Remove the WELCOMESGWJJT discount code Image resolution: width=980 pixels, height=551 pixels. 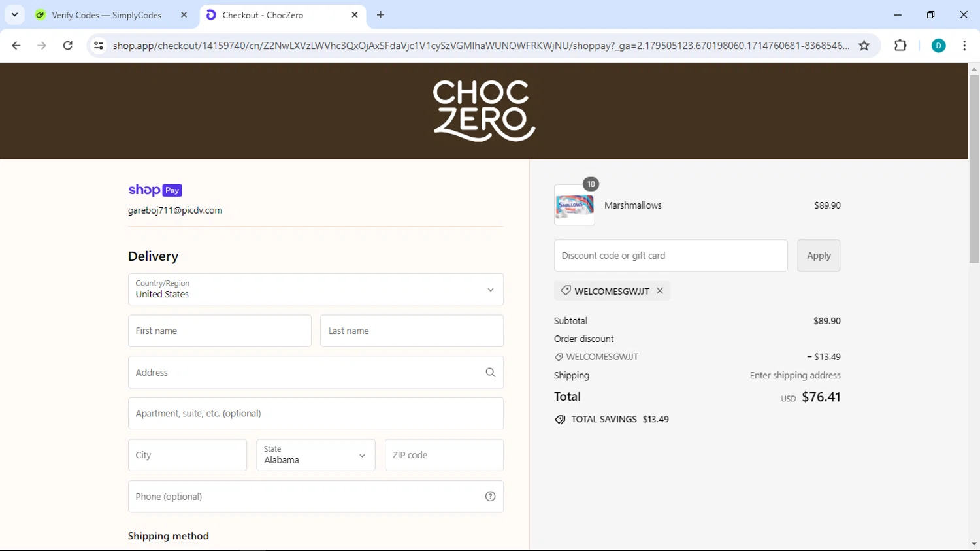coord(660,291)
